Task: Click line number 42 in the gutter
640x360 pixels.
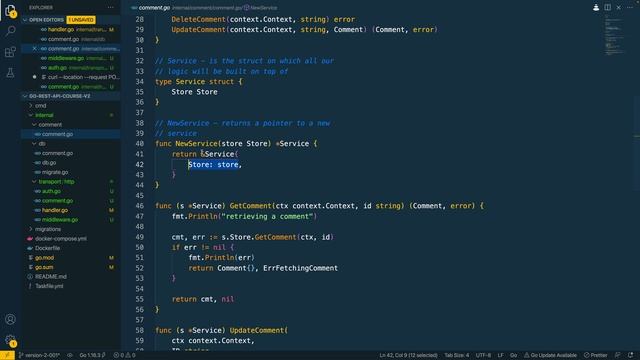Action: point(140,164)
